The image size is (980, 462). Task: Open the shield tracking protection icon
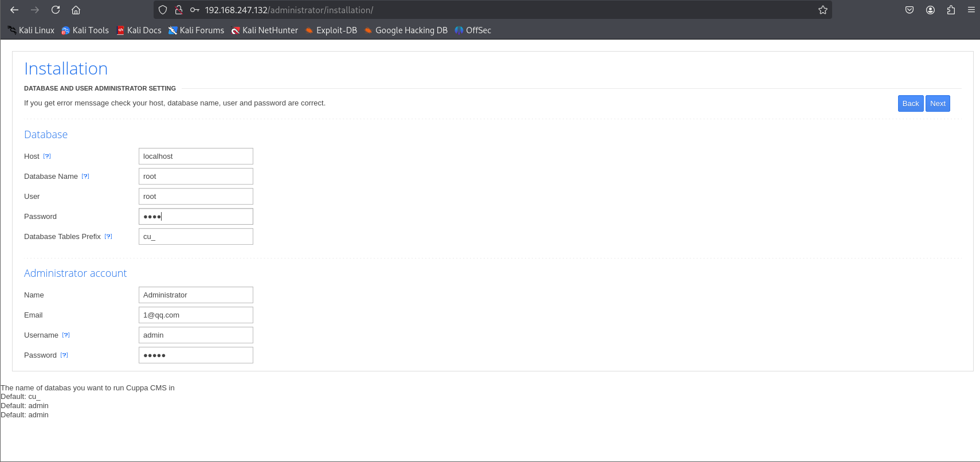pyautogui.click(x=163, y=10)
